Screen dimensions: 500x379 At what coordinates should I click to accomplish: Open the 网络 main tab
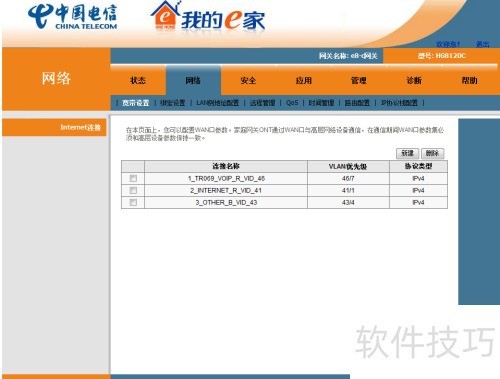tap(193, 80)
